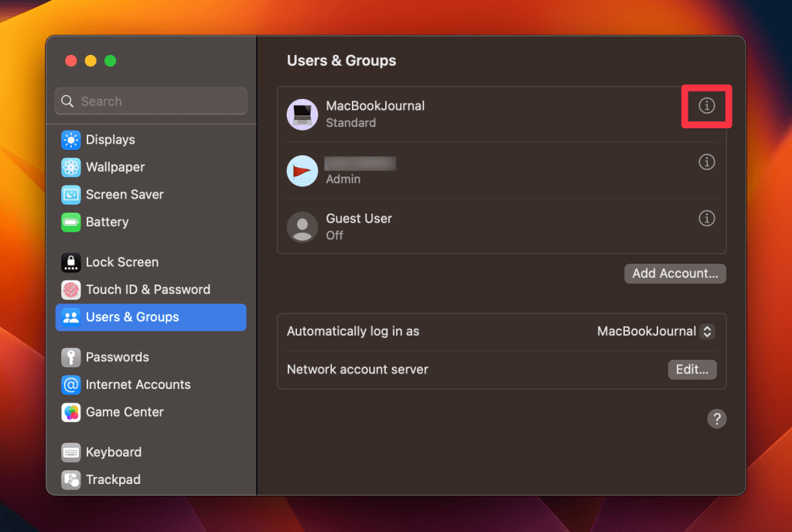
Task: Click the Admin account flag avatar
Action: tap(302, 170)
